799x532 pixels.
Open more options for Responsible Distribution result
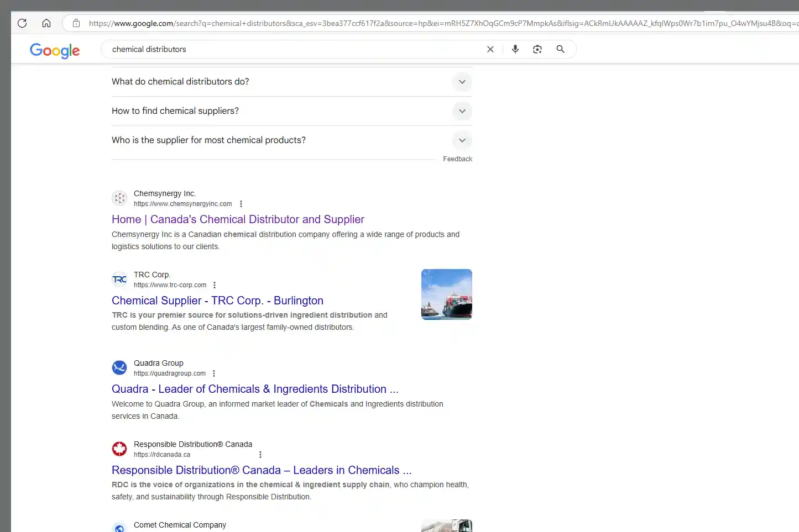tap(260, 455)
